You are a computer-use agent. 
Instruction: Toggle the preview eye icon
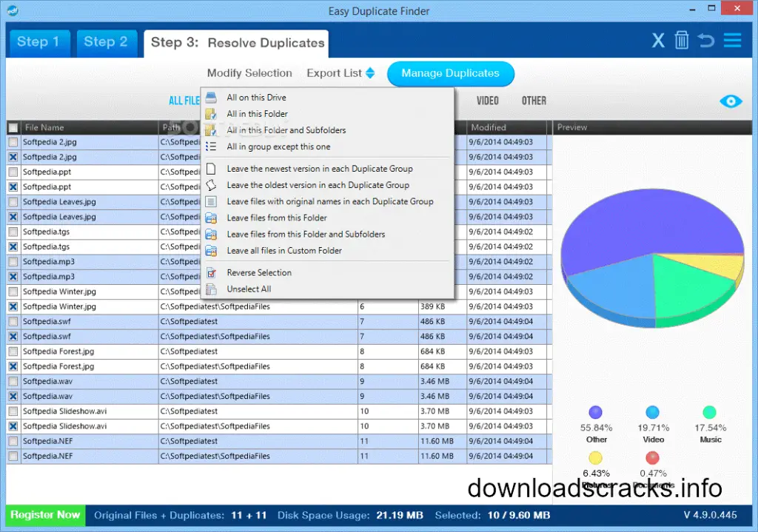731,101
